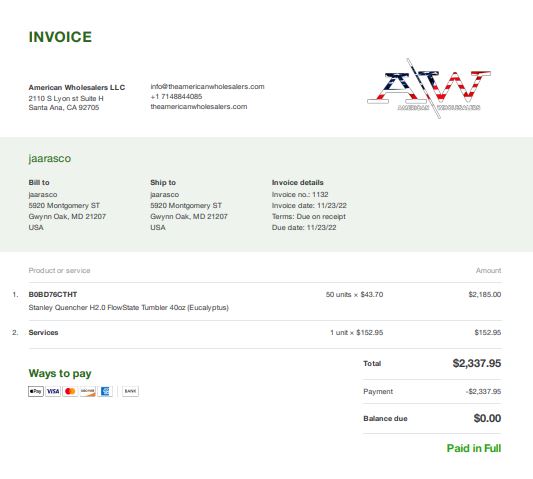Select the Total amount $2,337.95
This screenshot has height=479, width=533.
[x=477, y=363]
